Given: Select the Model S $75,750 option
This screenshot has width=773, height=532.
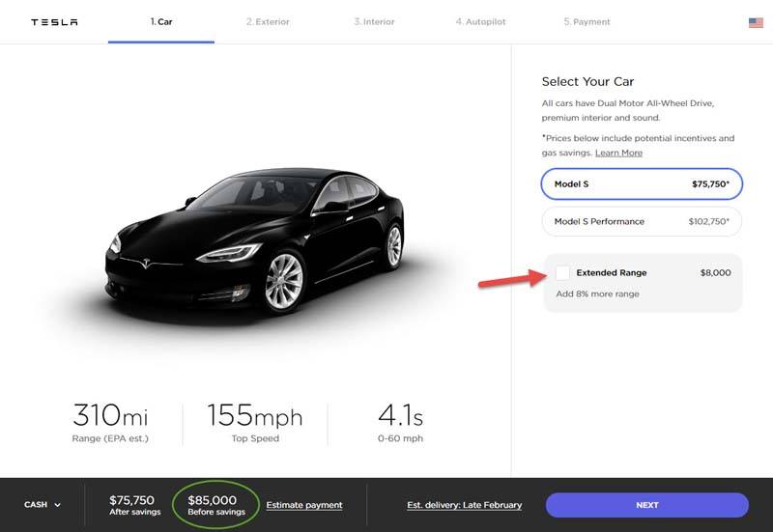Looking at the screenshot, I should 642,184.
